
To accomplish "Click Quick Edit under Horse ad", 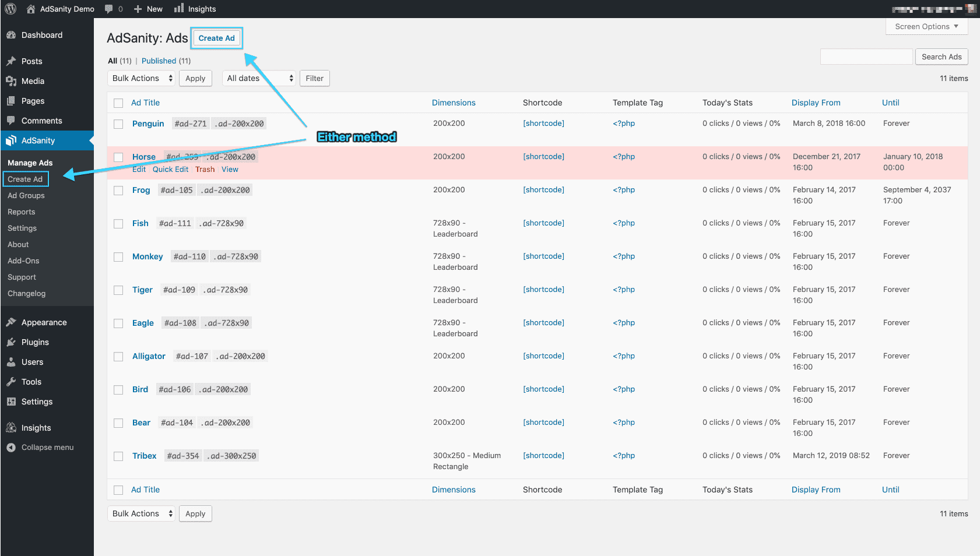I will coord(170,169).
